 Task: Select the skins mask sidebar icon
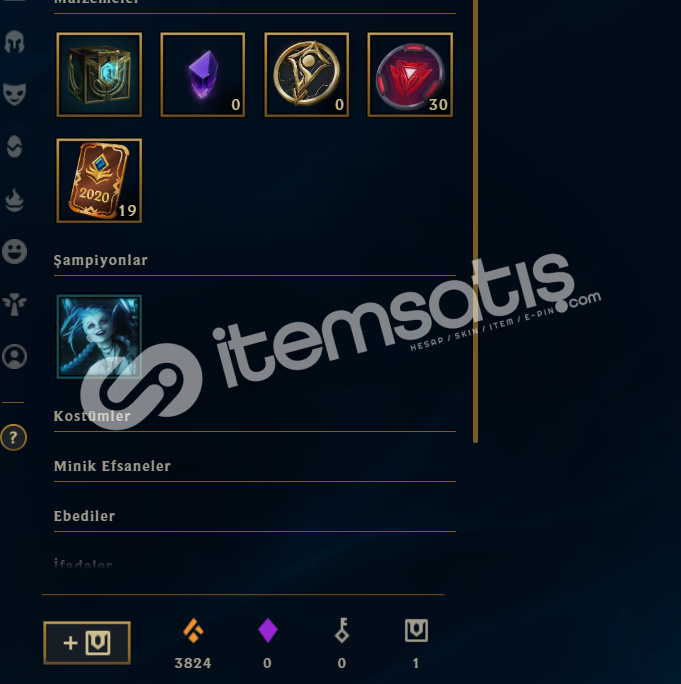click(14, 94)
